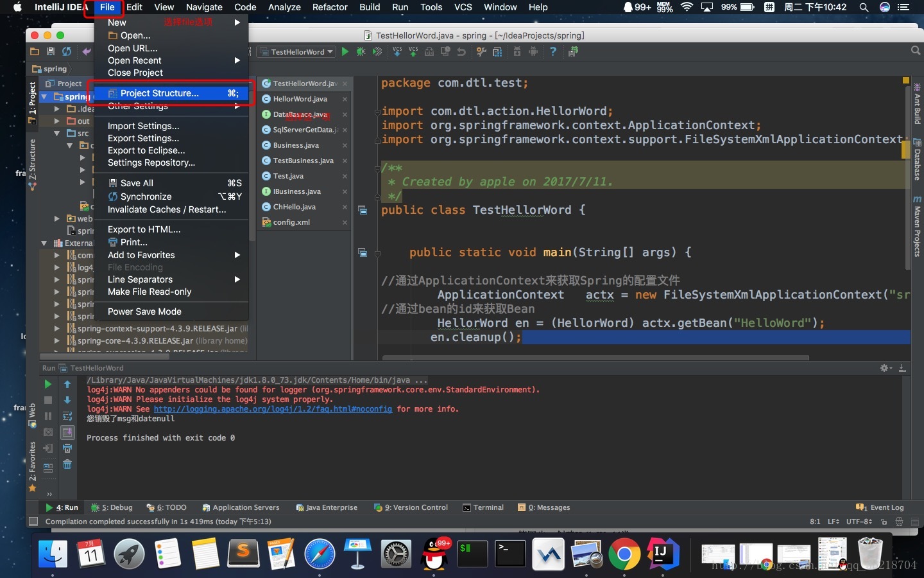Click dump threads camera icon
Viewport: 924px width, 578px height.
tap(47, 432)
